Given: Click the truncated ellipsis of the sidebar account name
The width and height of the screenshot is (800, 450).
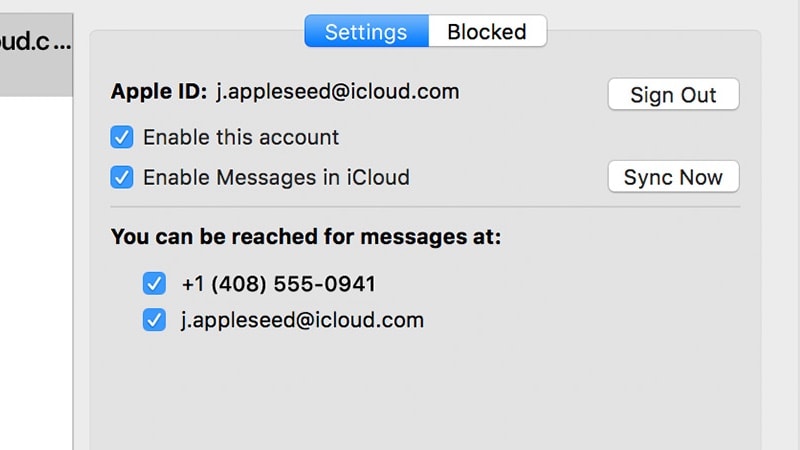Looking at the screenshot, I should click(62, 43).
